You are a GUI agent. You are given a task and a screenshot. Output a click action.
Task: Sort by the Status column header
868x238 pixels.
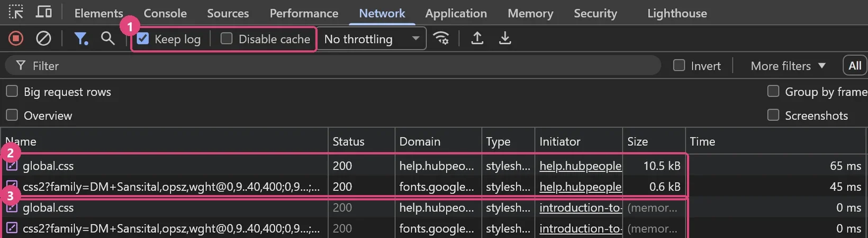[x=361, y=142]
